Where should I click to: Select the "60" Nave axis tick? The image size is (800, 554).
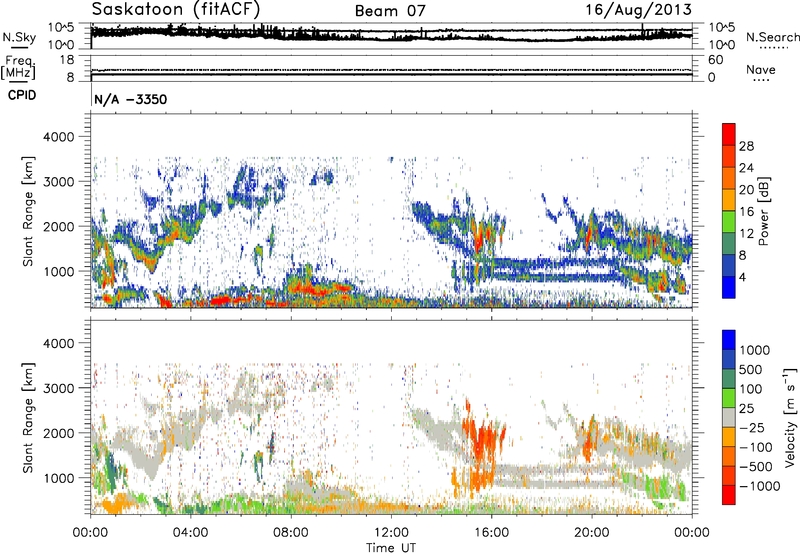pyautogui.click(x=716, y=60)
